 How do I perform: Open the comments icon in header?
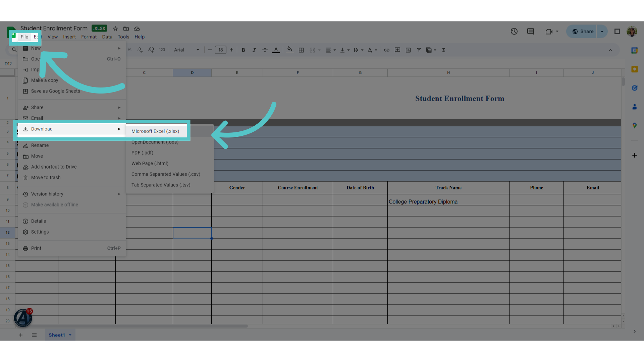[530, 32]
